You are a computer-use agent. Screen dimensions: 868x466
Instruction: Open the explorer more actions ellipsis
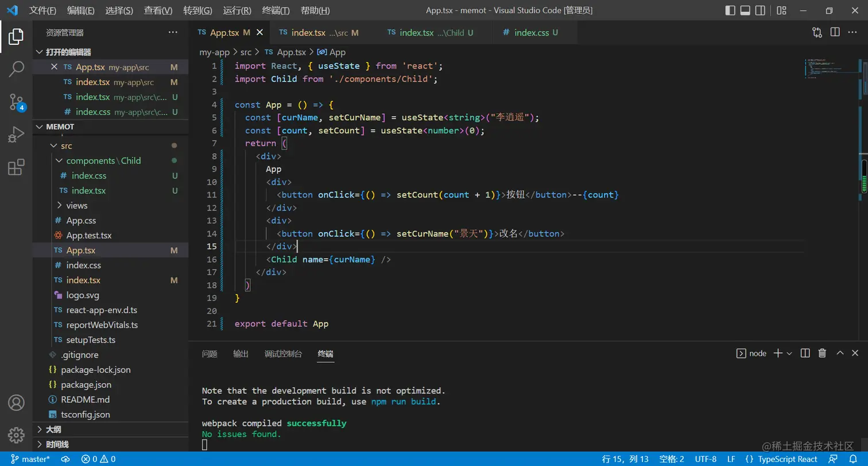pyautogui.click(x=173, y=33)
